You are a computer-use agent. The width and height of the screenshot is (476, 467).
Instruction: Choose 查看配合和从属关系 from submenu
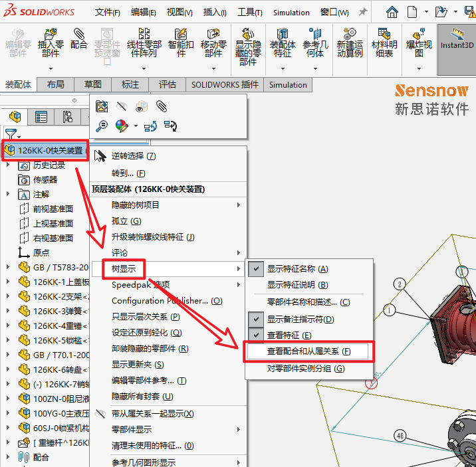pyautogui.click(x=308, y=351)
